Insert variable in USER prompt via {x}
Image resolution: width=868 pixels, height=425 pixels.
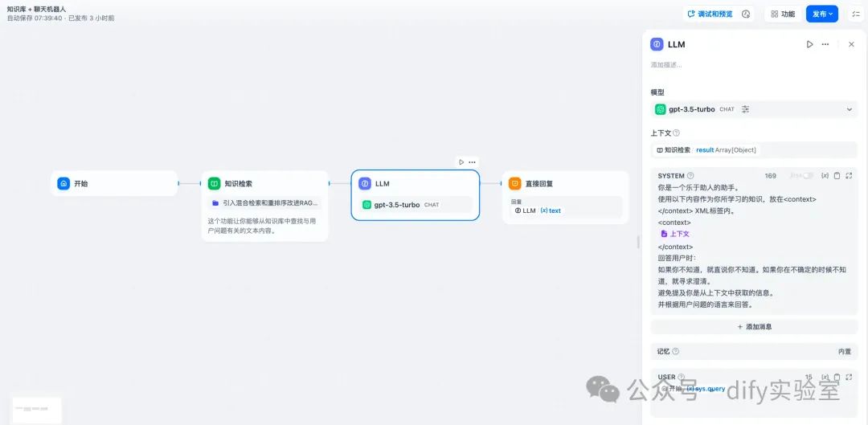pyautogui.click(x=825, y=377)
